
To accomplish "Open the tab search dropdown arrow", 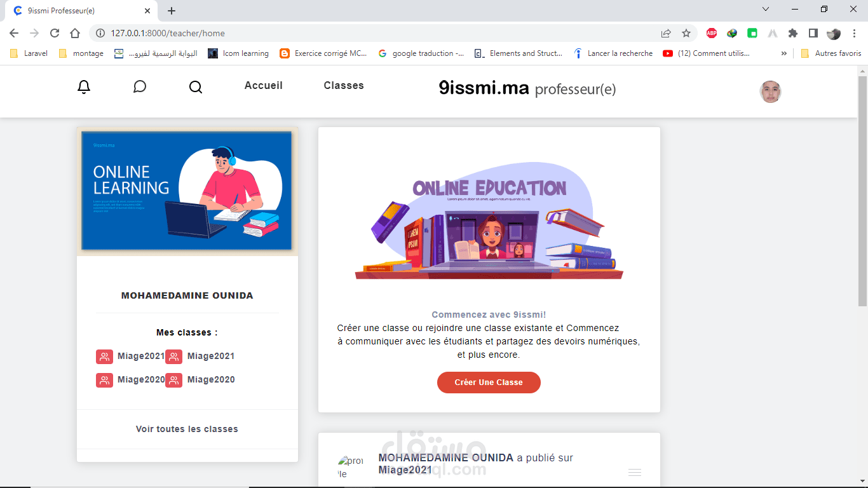I will [766, 10].
